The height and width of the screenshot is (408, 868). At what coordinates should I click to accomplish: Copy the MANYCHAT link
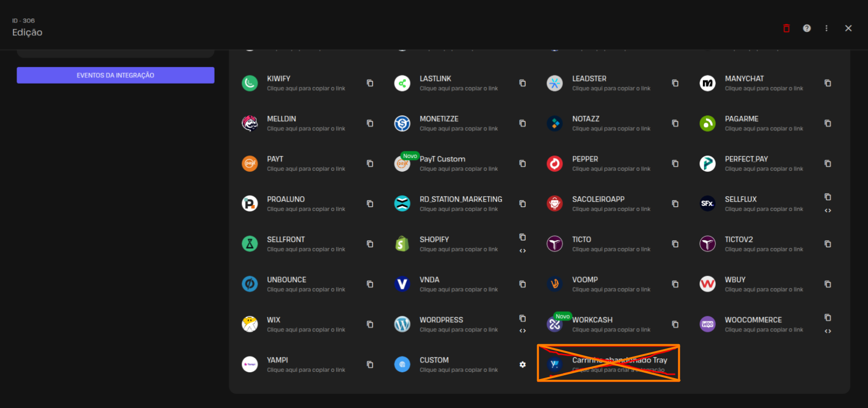[x=828, y=83]
